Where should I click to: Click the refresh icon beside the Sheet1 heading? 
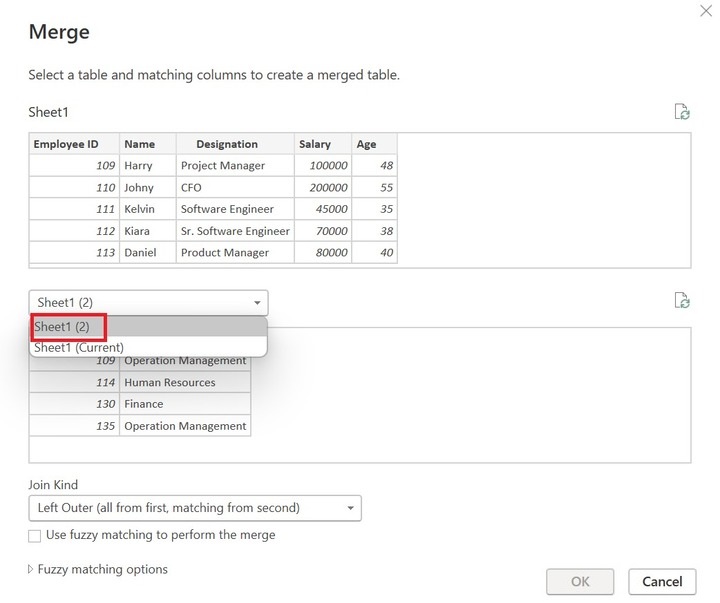point(682,112)
